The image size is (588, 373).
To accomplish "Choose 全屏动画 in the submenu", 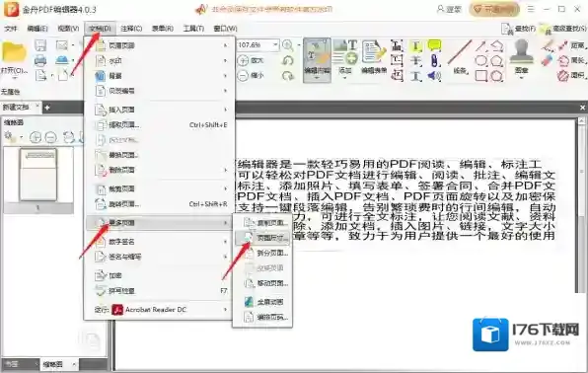I will point(262,302).
